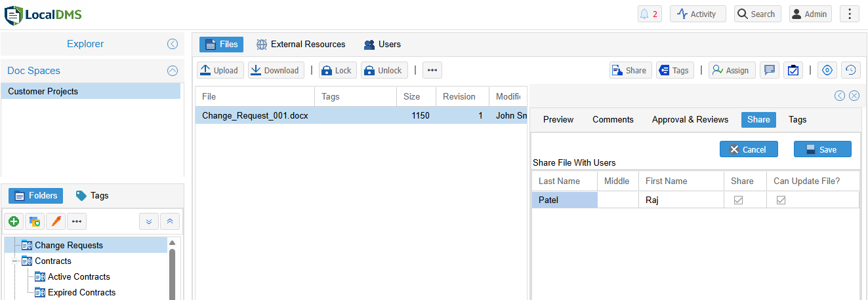Sort by the First Name column header

[x=680, y=181]
